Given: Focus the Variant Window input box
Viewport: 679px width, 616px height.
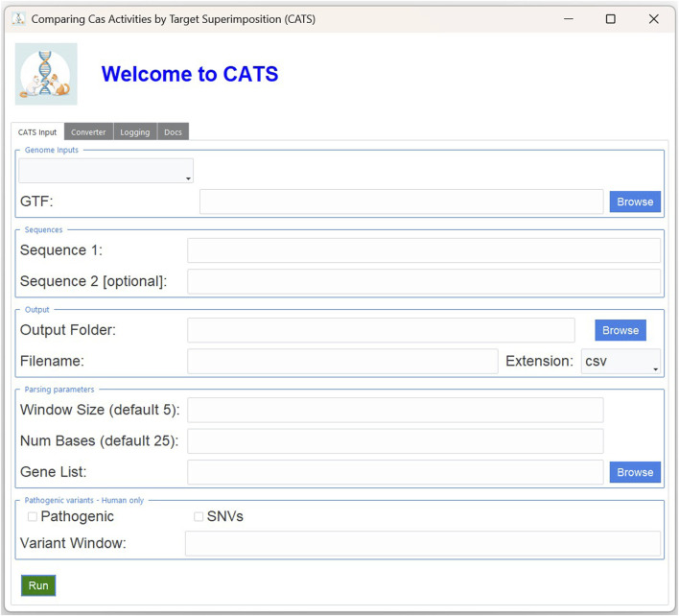Looking at the screenshot, I should pos(422,544).
